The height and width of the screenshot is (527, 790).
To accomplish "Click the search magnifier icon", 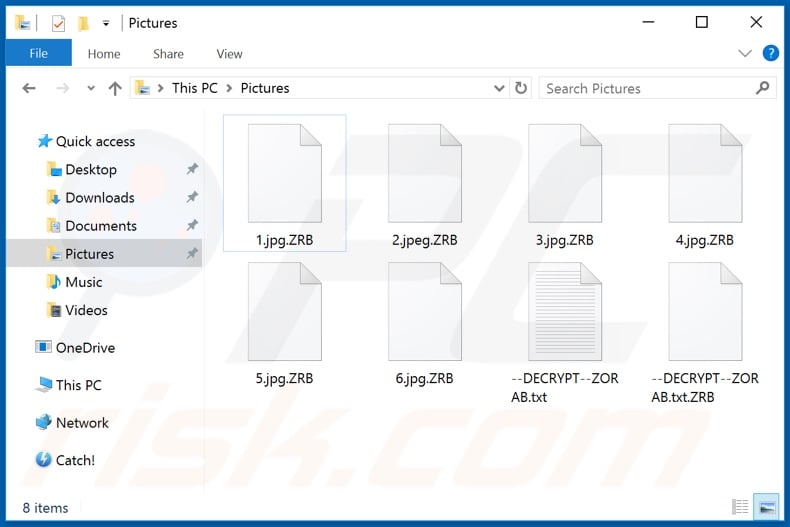I will pos(763,88).
